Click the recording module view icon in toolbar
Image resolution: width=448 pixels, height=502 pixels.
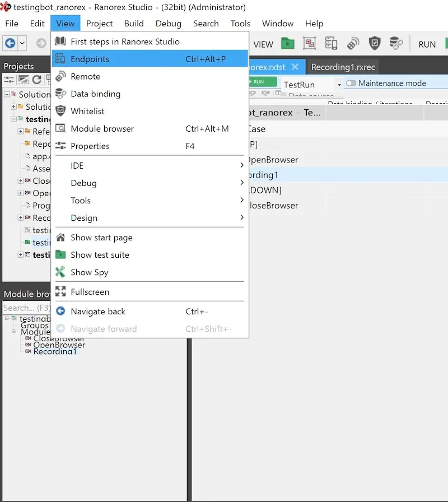(x=310, y=43)
